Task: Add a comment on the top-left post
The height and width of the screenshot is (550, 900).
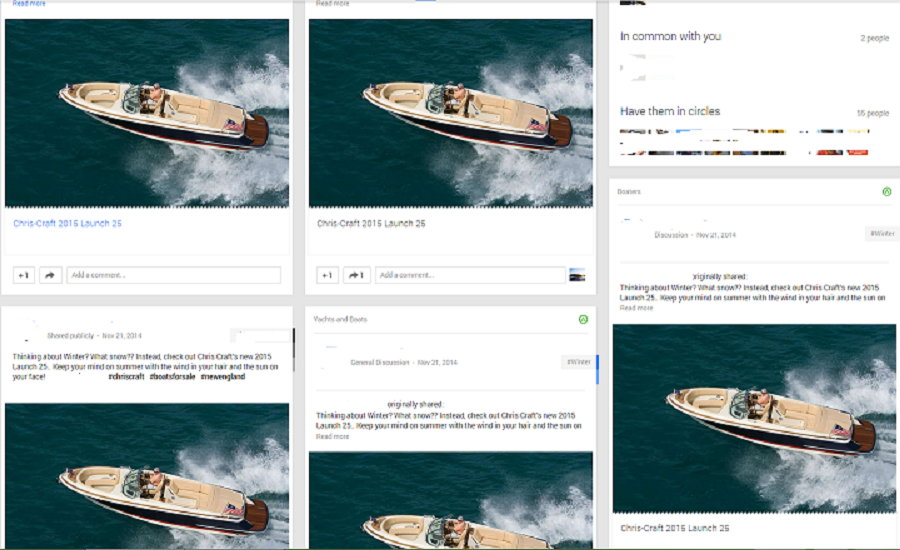Action: click(173, 276)
